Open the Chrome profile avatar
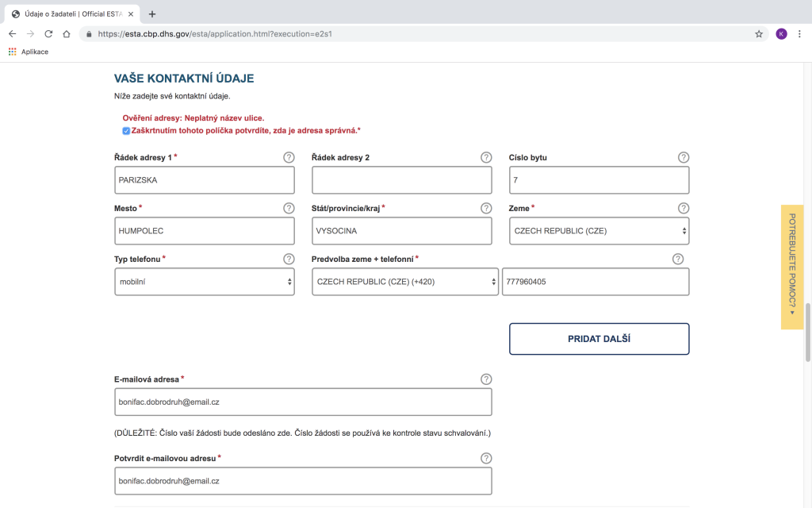The image size is (812, 508). [x=781, y=34]
